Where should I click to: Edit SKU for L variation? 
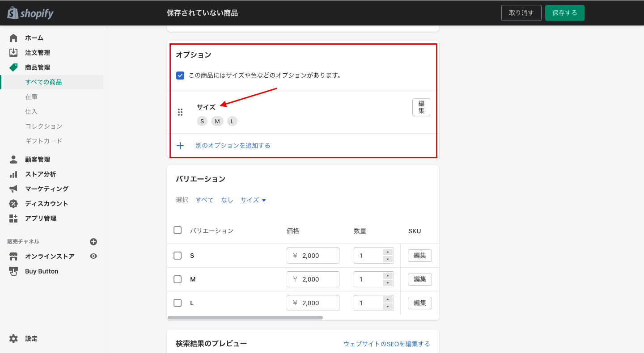click(420, 303)
